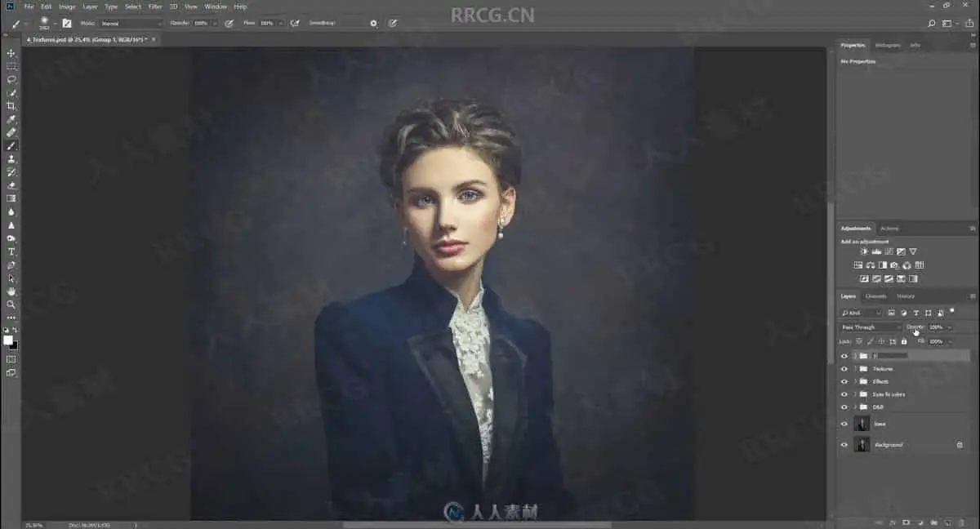Screen dimensions: 980x529
Task: Toggle visibility of Eyes fix colors group
Action: point(844,394)
